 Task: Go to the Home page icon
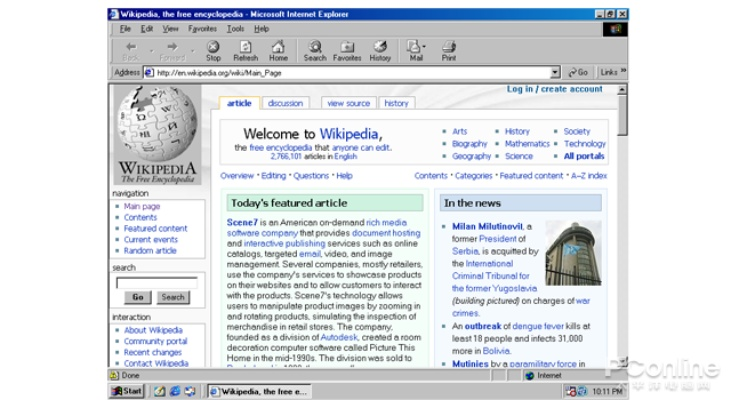(278, 50)
